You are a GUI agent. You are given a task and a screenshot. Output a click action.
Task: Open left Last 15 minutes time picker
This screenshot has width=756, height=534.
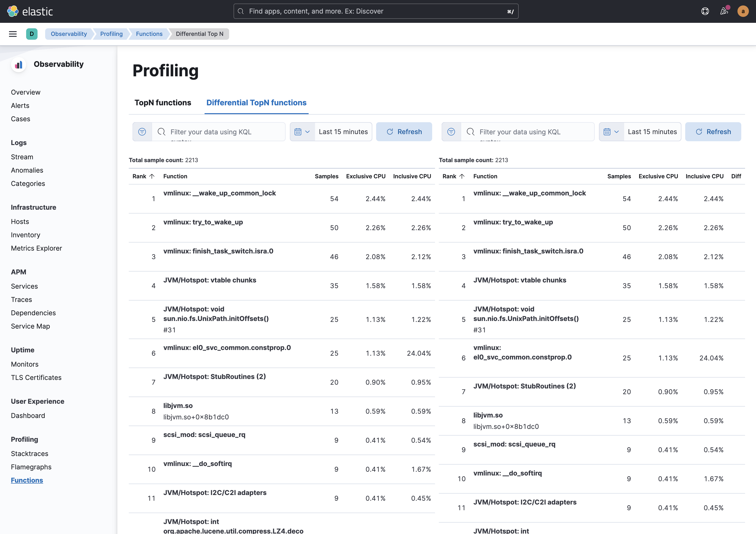coord(343,132)
